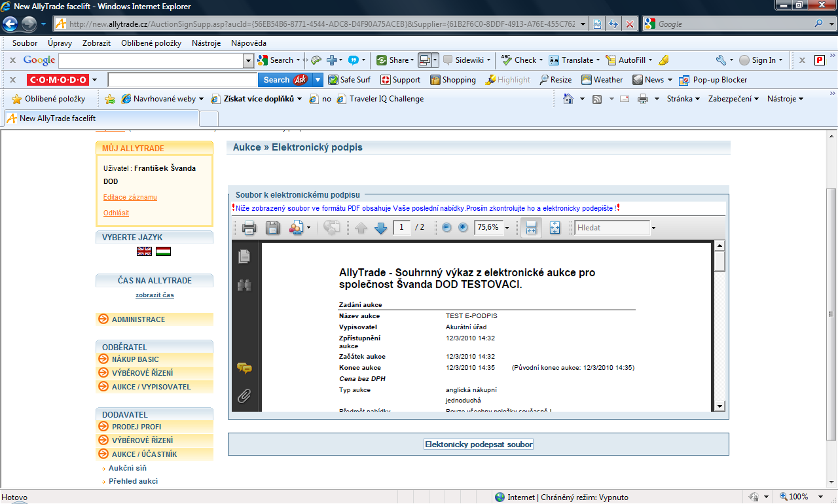Open the Oblíbené položky menu
The height and width of the screenshot is (504, 838).
[151, 43]
